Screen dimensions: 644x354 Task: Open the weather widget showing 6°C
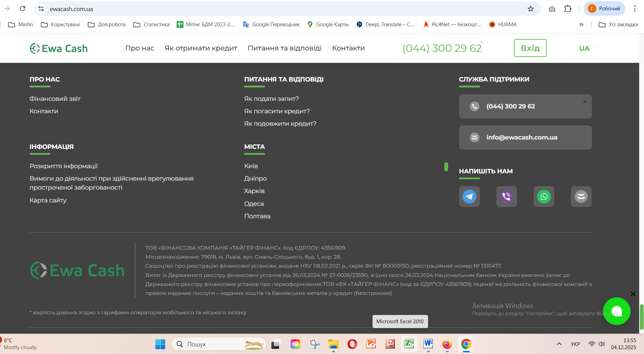click(19, 344)
